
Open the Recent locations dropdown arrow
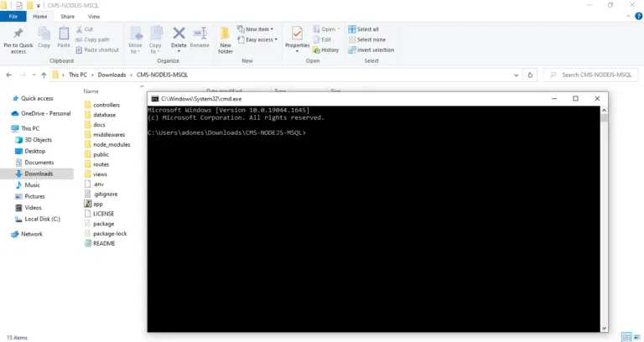[x=34, y=75]
